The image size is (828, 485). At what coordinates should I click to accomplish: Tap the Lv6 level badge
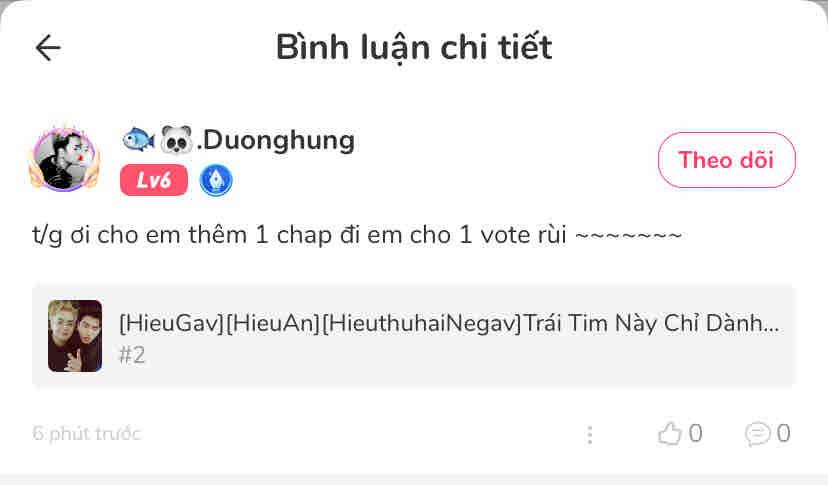[154, 180]
